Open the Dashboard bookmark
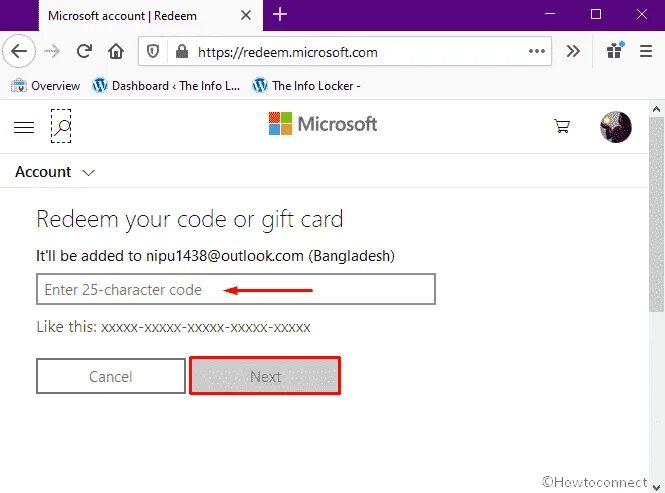This screenshot has height=493, width=665. 166,86
